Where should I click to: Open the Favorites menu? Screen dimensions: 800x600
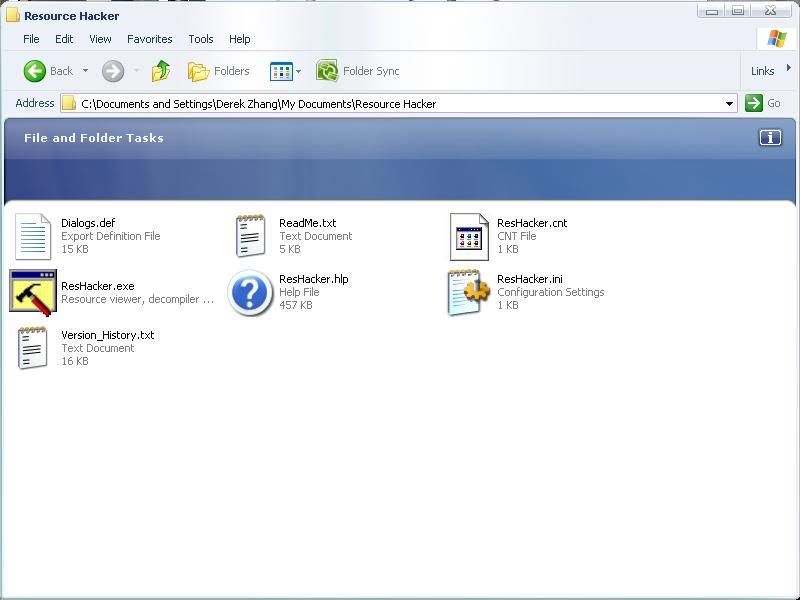[x=149, y=39]
